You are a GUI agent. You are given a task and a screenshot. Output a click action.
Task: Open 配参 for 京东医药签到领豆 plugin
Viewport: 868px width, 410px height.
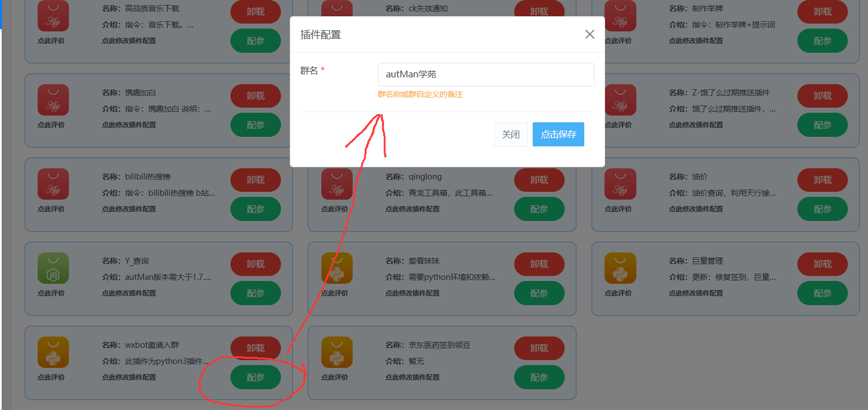[539, 377]
